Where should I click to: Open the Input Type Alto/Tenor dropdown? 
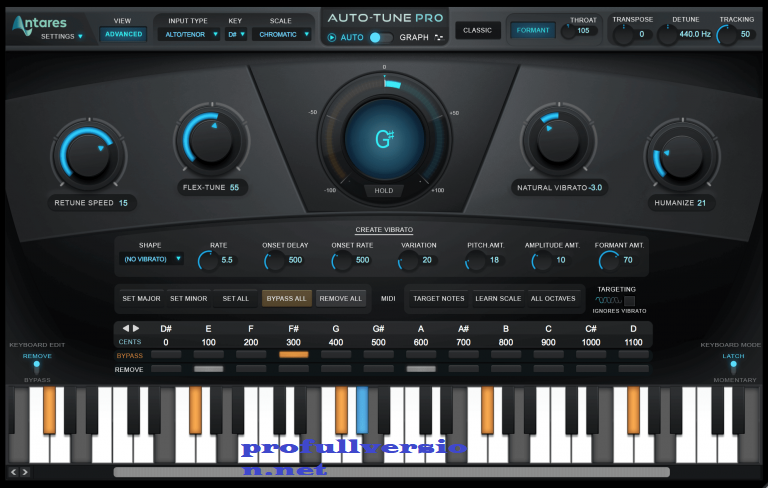click(x=189, y=34)
